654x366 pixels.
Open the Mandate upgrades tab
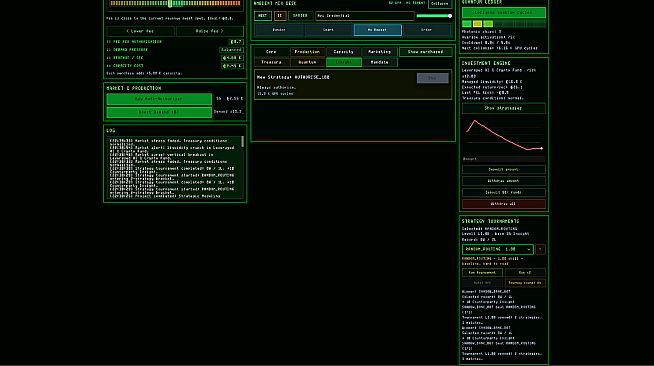pyautogui.click(x=380, y=62)
